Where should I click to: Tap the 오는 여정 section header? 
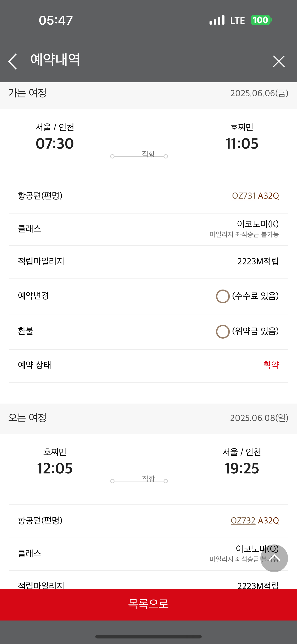27,418
